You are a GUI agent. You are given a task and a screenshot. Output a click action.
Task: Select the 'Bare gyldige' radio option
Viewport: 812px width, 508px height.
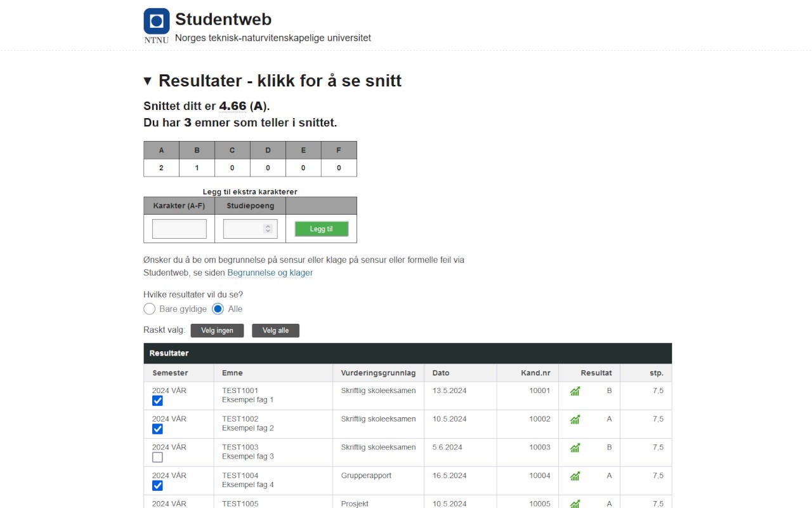point(150,309)
